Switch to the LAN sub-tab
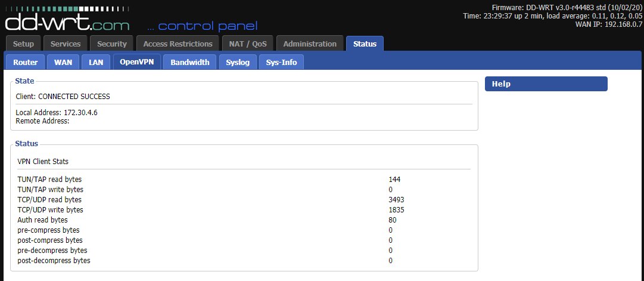Viewport: 644px width, 281px height. coord(96,62)
